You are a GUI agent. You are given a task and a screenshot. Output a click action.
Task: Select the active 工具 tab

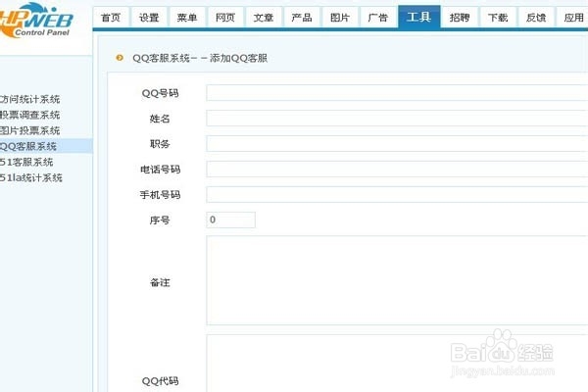[x=419, y=17]
